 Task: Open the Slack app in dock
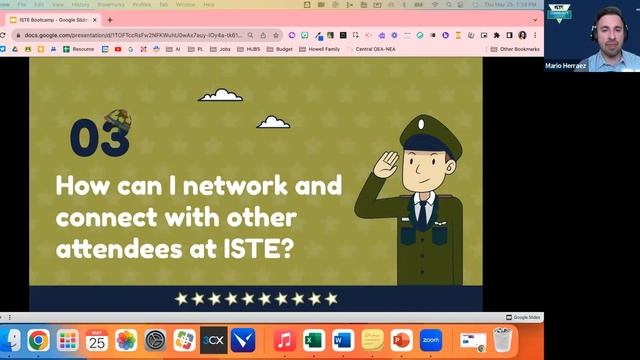[184, 340]
